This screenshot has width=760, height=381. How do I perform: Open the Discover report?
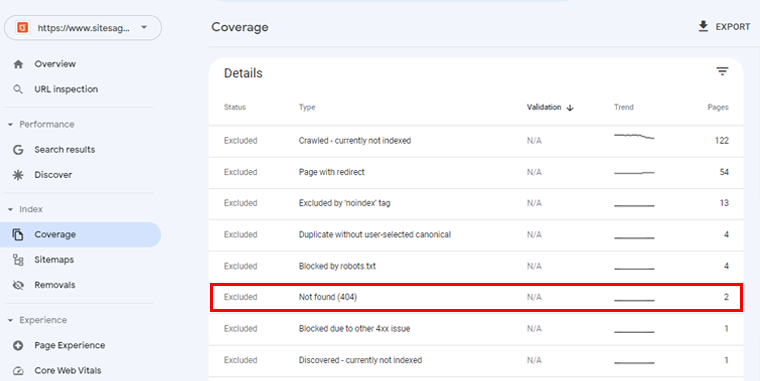click(x=53, y=175)
